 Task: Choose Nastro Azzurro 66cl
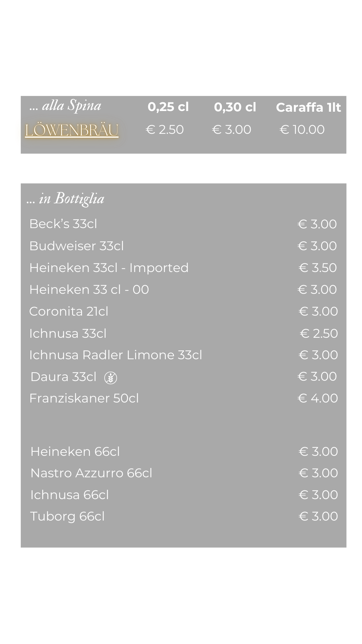pyautogui.click(x=91, y=473)
